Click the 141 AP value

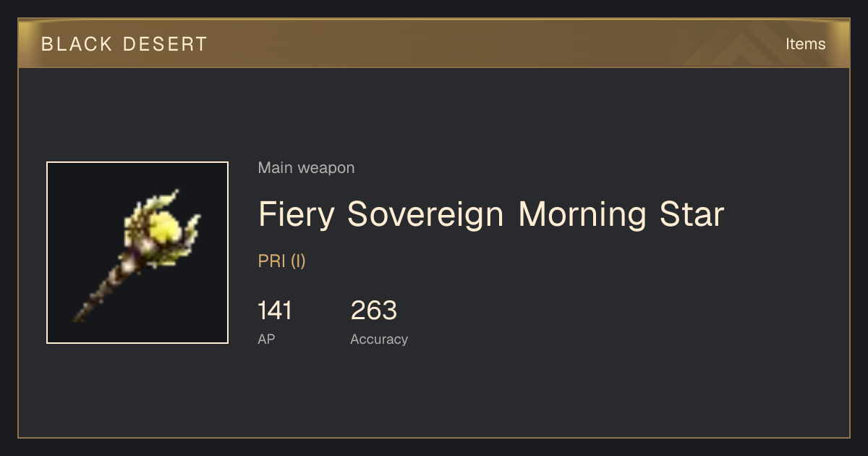[x=275, y=311]
